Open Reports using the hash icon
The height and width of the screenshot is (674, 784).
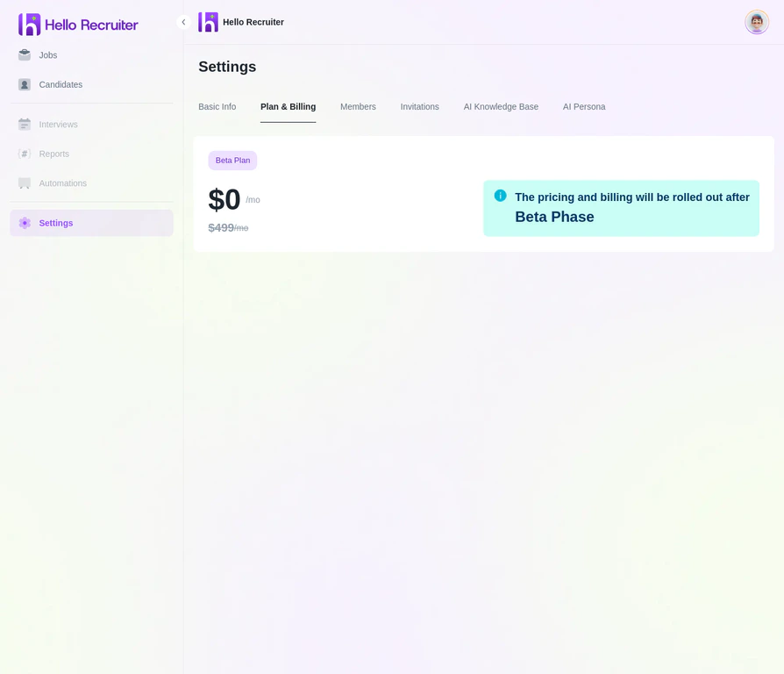(x=24, y=154)
